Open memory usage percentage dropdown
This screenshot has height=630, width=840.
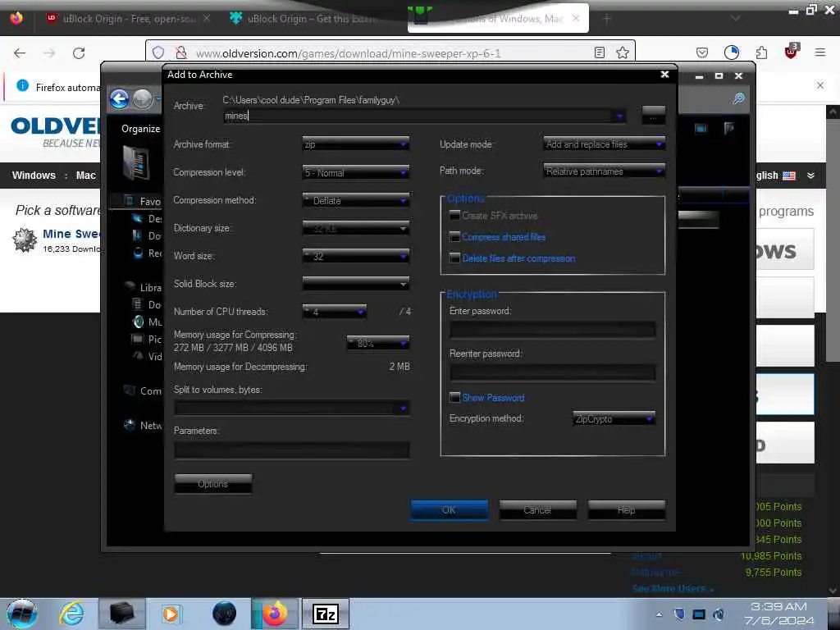pyautogui.click(x=378, y=342)
